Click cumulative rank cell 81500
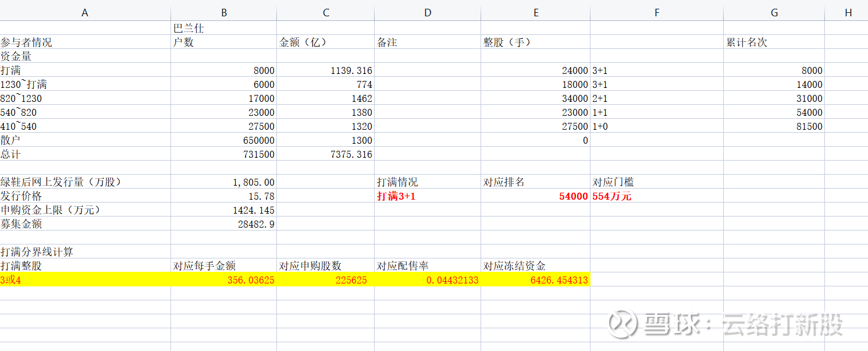Viewport: 868px width, 351px height. tap(774, 126)
